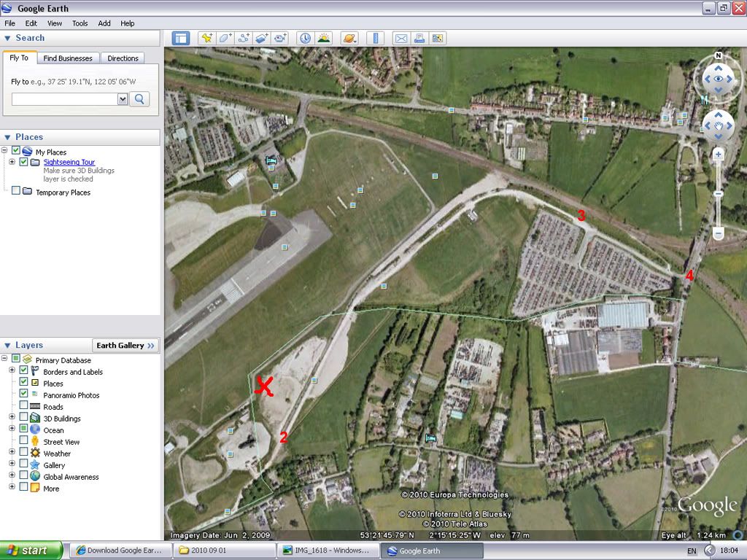Open the Fly To history dropdown arrow
747x560 pixels.
pyautogui.click(x=122, y=99)
